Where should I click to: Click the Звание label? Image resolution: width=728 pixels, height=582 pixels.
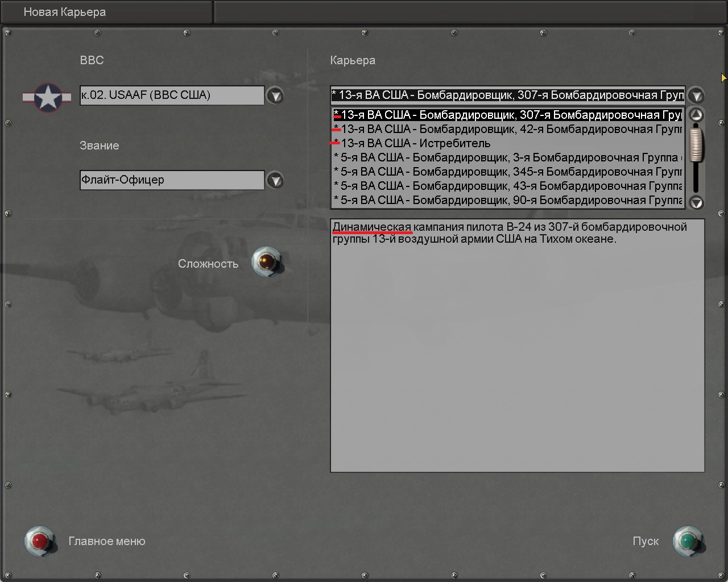[100, 145]
